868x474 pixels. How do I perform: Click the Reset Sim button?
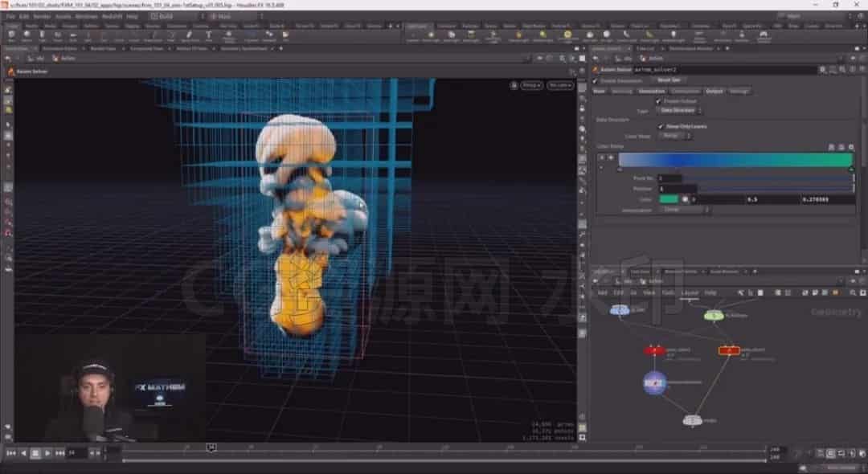tap(669, 81)
